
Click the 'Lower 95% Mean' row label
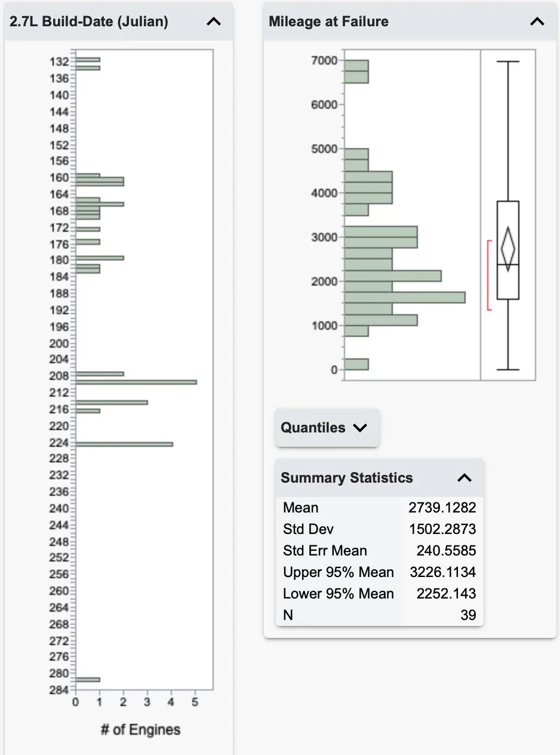[x=339, y=594]
